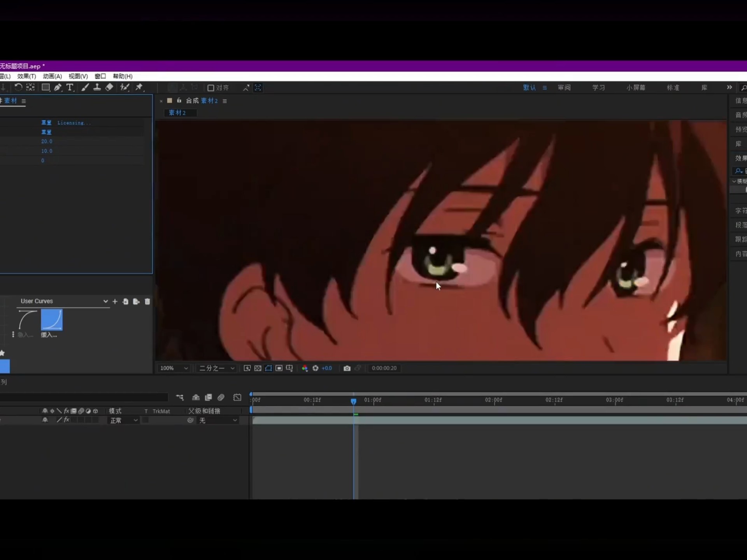The width and height of the screenshot is (747, 560).
Task: Click the import curves icon beside User Curves
Action: pyautogui.click(x=125, y=301)
